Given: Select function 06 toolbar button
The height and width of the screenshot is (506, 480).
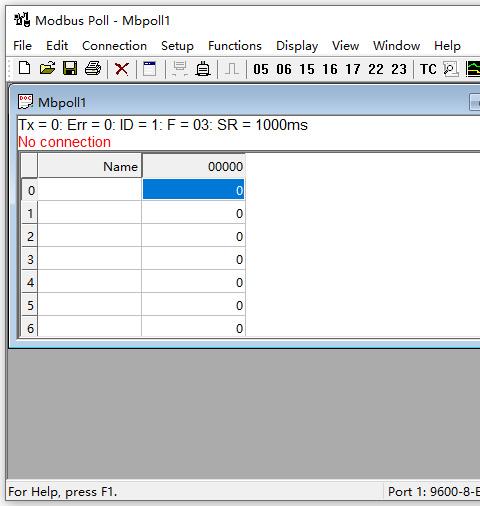Looking at the screenshot, I should pos(284,69).
